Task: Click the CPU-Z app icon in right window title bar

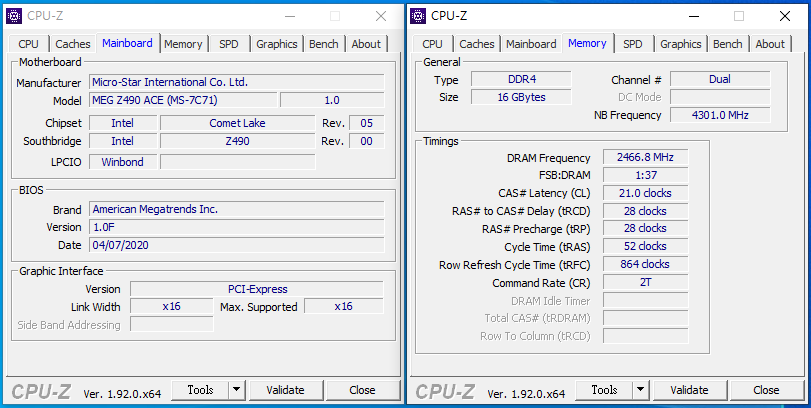Action: point(418,16)
